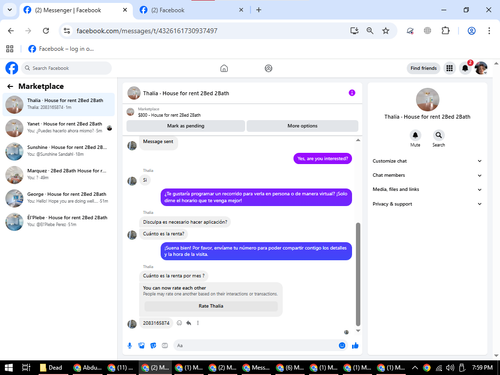The width and height of the screenshot is (500, 375).
Task: Close the (2) Facebook tab
Action: tap(241, 10)
